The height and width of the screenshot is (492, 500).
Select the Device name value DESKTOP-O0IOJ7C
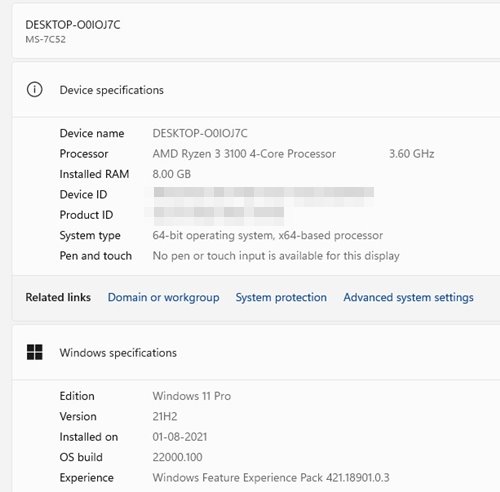pos(200,133)
